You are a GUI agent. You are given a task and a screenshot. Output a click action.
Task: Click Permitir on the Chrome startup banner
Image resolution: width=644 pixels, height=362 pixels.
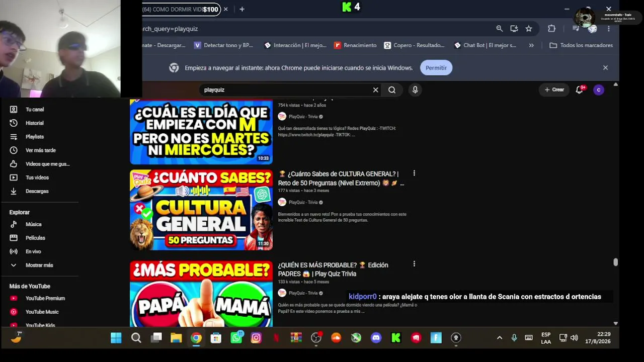(x=436, y=68)
